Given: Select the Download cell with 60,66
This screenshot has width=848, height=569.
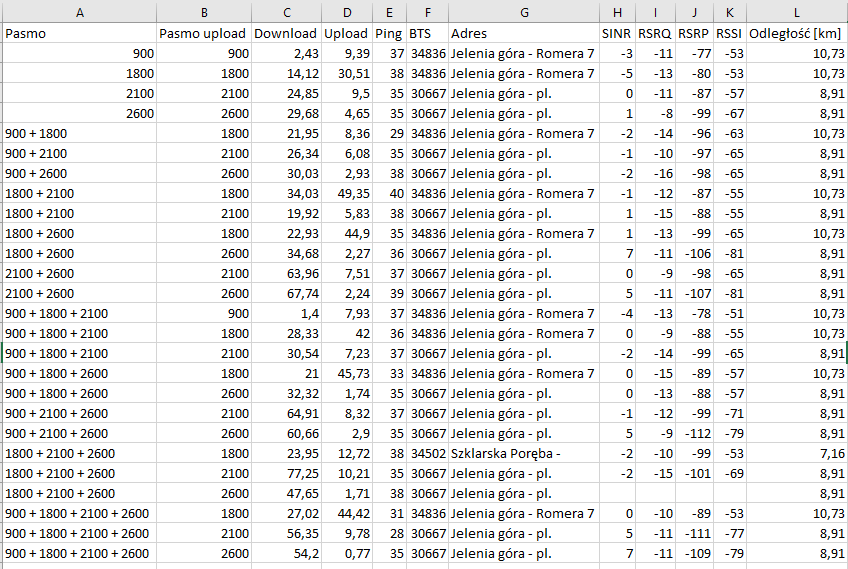Looking at the screenshot, I should [x=287, y=434].
